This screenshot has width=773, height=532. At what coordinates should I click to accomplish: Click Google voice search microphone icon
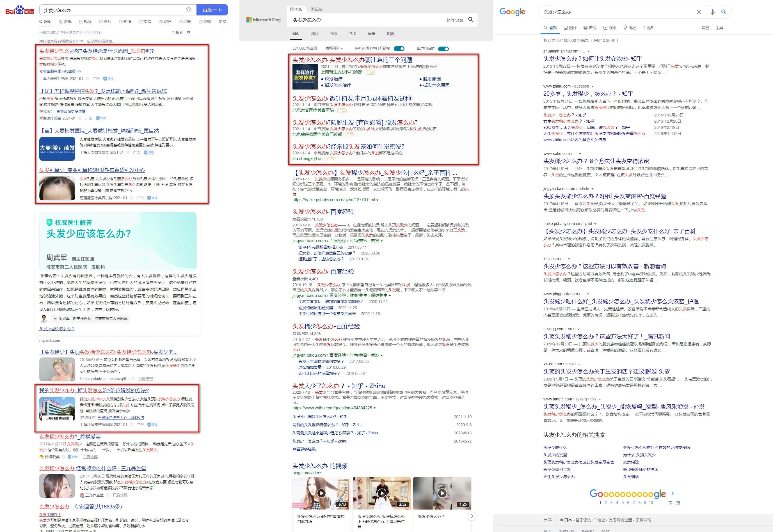[712, 12]
